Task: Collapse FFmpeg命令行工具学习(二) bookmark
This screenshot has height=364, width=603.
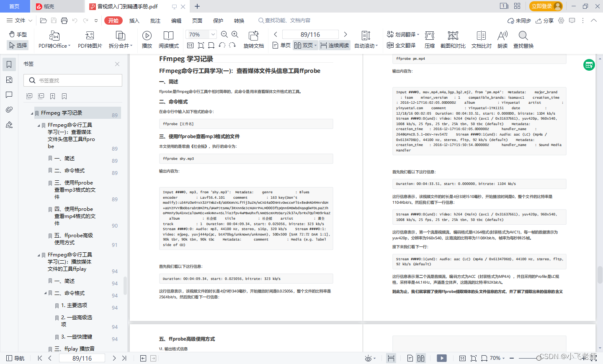Action: pyautogui.click(x=39, y=255)
